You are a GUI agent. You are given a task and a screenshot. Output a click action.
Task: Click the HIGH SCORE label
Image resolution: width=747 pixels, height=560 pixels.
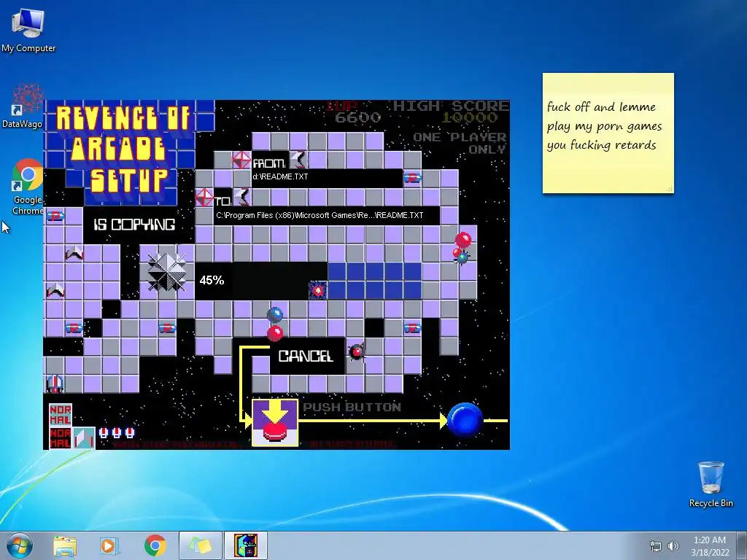(451, 106)
